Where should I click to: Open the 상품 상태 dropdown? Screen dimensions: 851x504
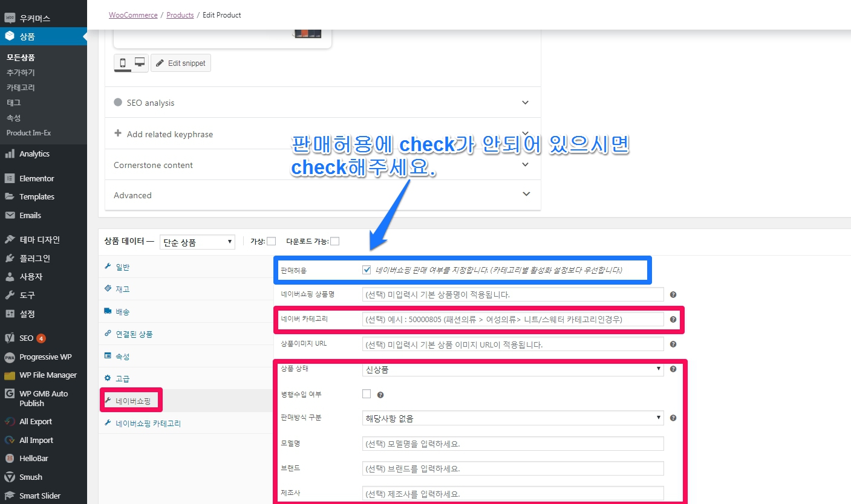512,369
